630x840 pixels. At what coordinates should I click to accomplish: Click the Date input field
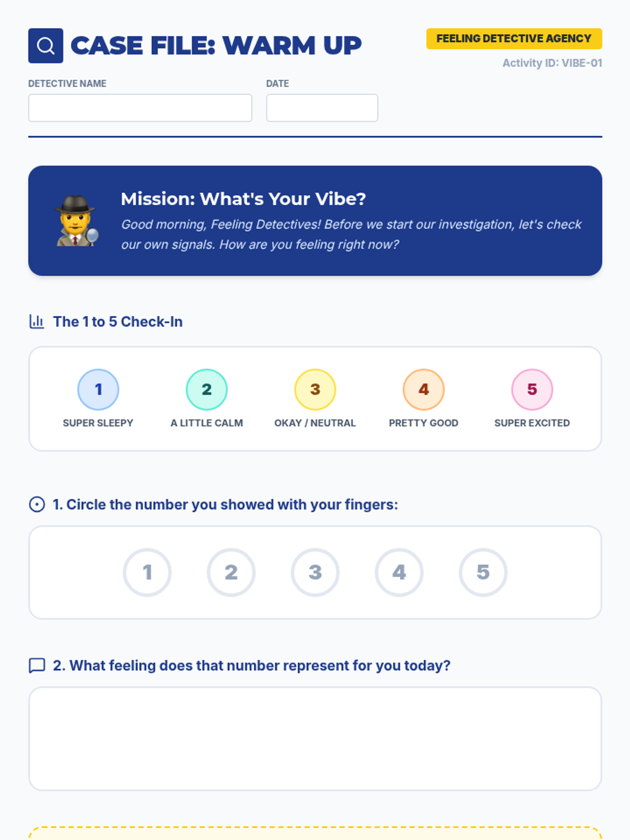[322, 108]
